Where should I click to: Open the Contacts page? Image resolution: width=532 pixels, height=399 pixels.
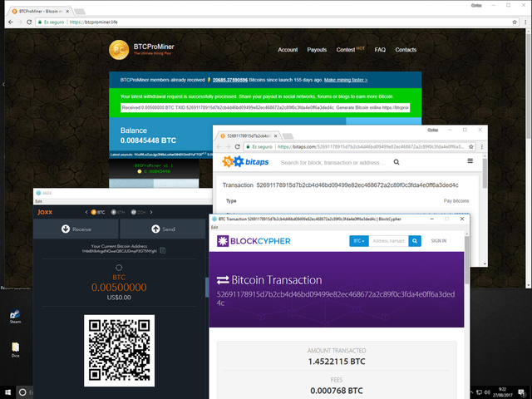pyautogui.click(x=406, y=50)
